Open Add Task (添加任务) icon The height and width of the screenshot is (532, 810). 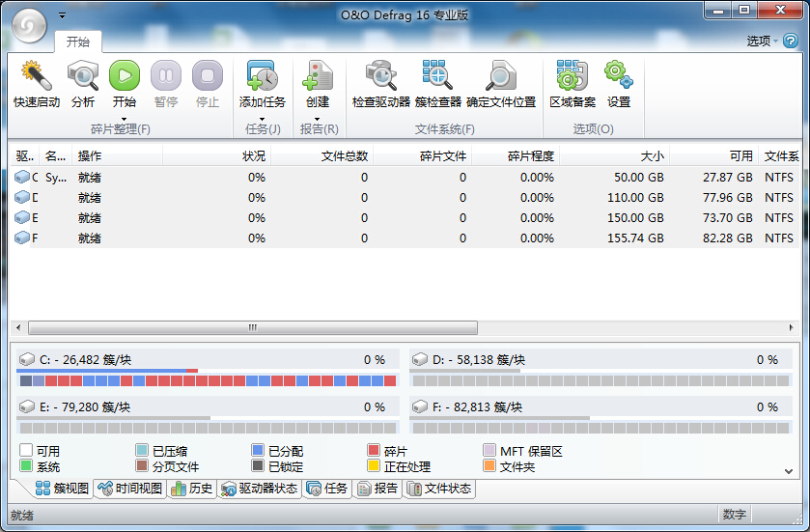pyautogui.click(x=263, y=75)
